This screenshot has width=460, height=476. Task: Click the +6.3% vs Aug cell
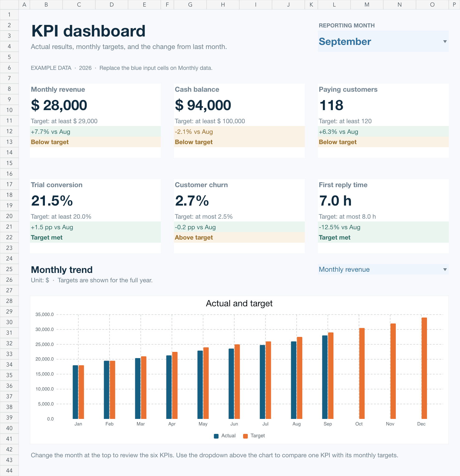pos(383,131)
